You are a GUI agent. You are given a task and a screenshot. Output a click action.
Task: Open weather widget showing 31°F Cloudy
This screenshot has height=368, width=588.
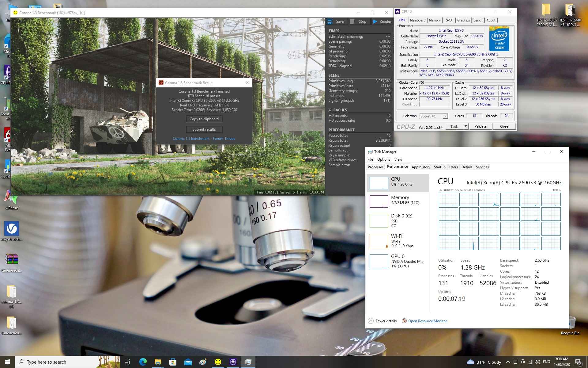coord(484,362)
